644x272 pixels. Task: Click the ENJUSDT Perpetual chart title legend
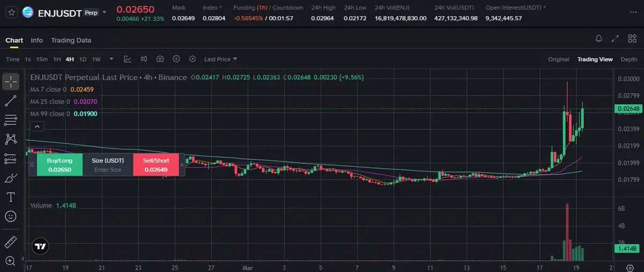[x=108, y=77]
